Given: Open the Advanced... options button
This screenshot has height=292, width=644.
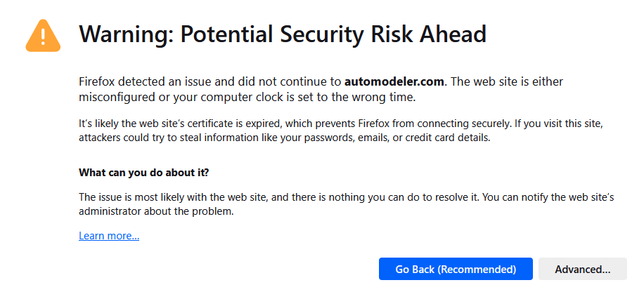Looking at the screenshot, I should click(x=582, y=269).
